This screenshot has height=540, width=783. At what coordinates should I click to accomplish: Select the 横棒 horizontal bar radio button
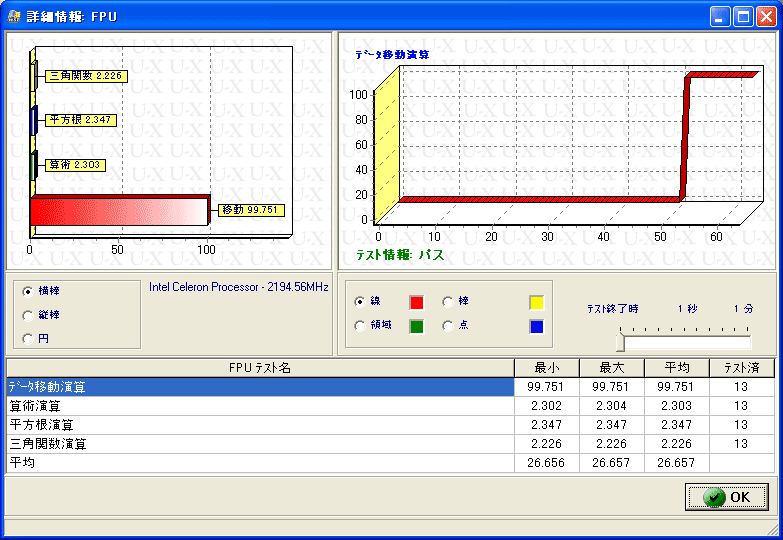pos(27,291)
